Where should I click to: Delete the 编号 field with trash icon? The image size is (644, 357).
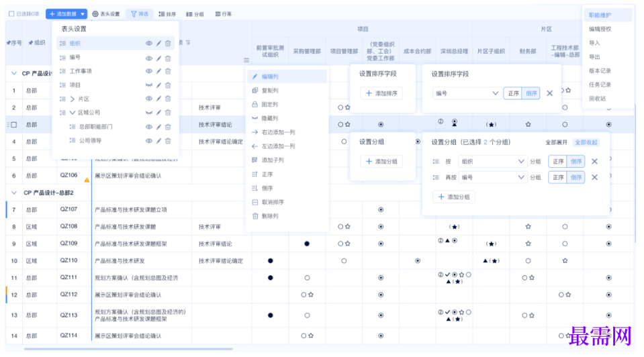[168, 58]
